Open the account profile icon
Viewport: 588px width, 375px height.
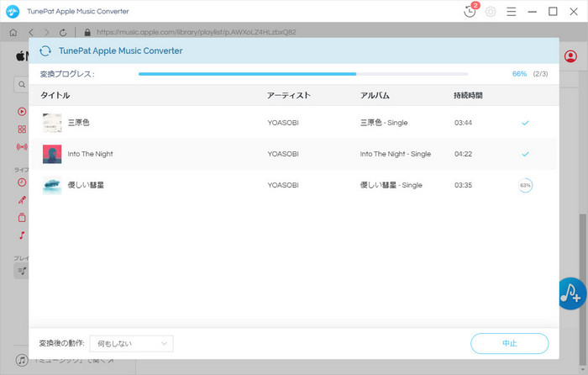570,56
